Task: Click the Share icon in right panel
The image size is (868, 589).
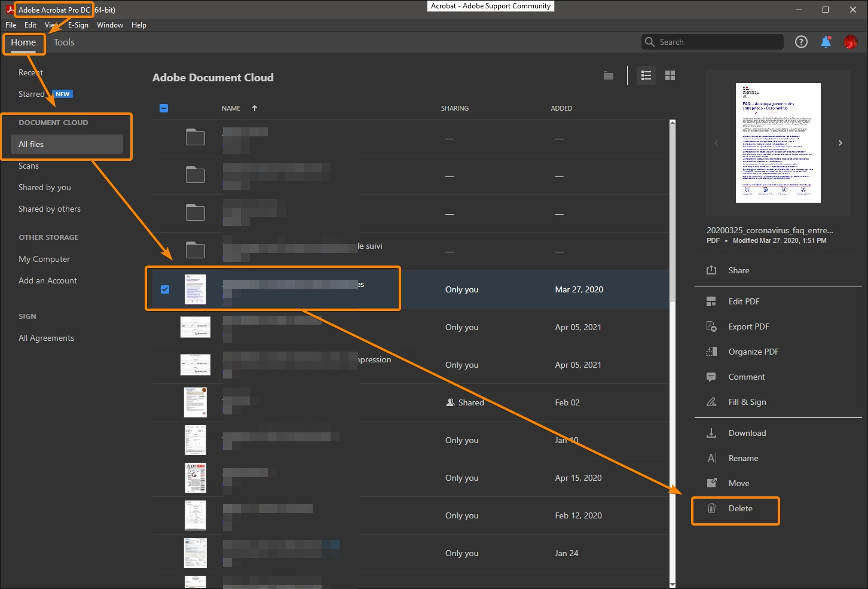Action: (x=711, y=270)
